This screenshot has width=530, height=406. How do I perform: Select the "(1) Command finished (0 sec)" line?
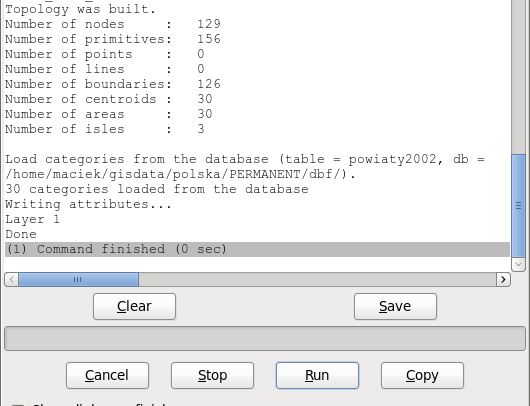coord(257,249)
